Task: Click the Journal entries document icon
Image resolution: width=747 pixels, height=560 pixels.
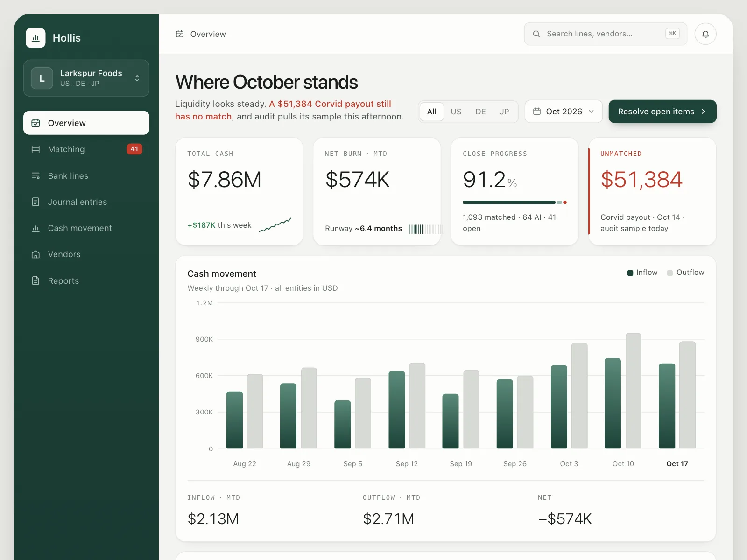Action: [35, 202]
